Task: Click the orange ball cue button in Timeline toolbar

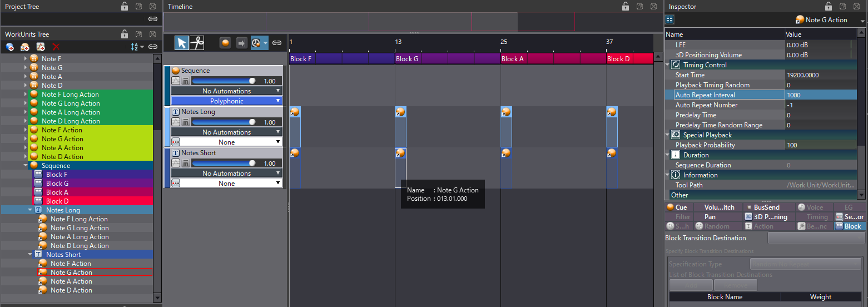Action: [x=225, y=43]
